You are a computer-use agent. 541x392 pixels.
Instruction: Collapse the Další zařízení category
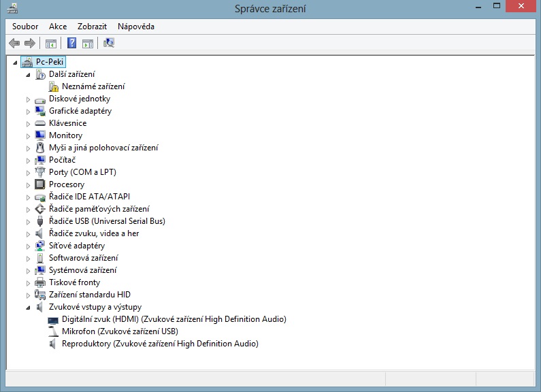click(28, 75)
